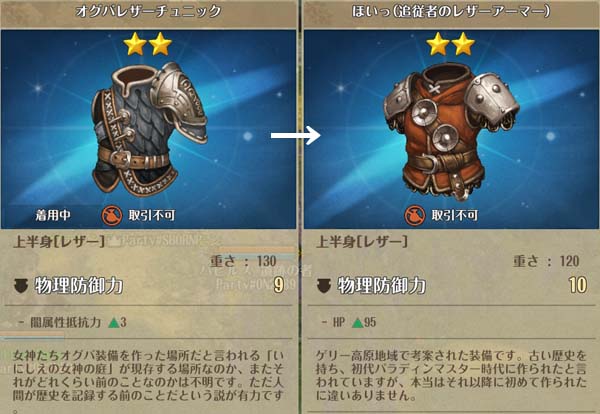
Task: Click the brown Follower's Leather Armor image
Action: (x=452, y=131)
